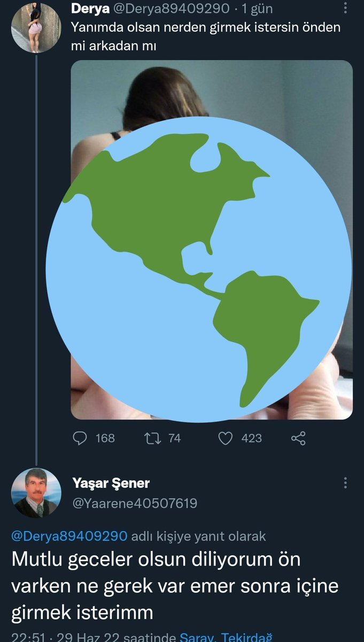
Task: Open the three-dot menu beside Yaşar Şener
Action: click(x=345, y=483)
